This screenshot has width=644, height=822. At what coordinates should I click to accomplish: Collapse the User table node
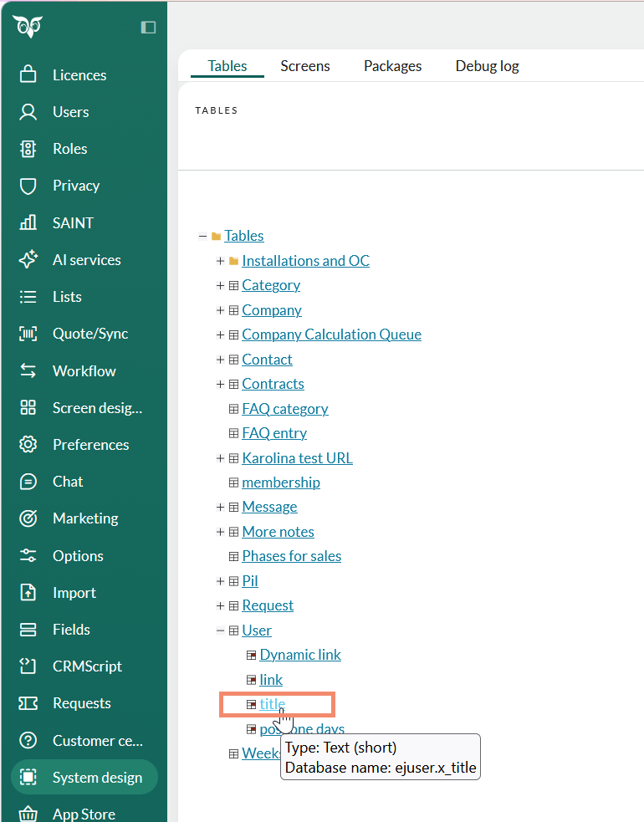pyautogui.click(x=221, y=631)
